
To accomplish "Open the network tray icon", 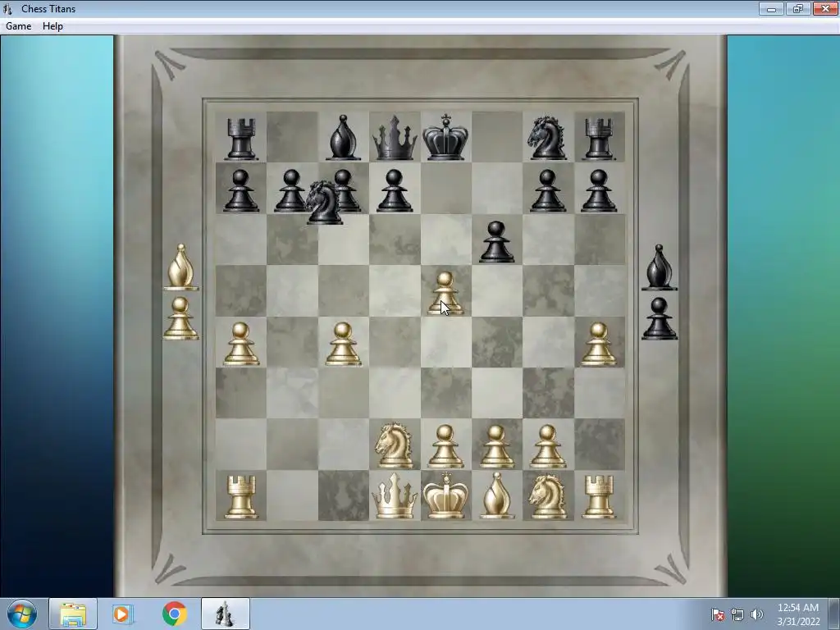I will coord(737,614).
